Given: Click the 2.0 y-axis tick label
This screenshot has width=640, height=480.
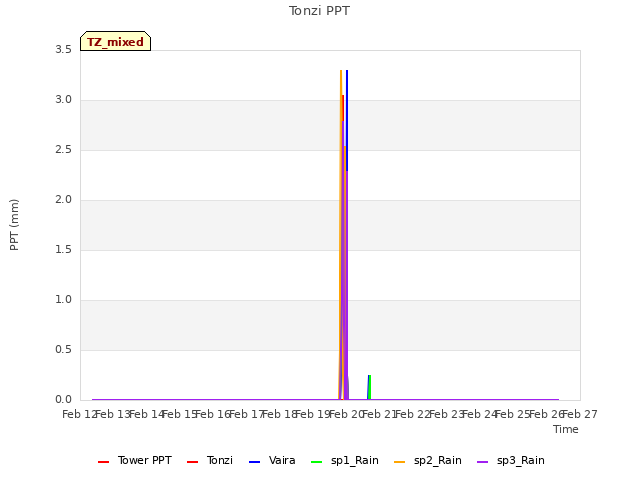Looking at the screenshot, I should 63,200.
